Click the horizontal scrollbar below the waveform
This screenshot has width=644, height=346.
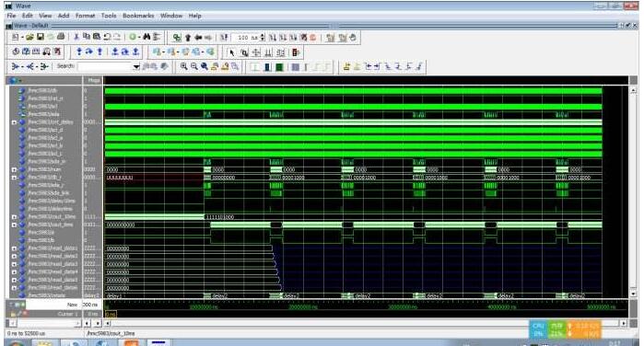[x=365, y=323]
